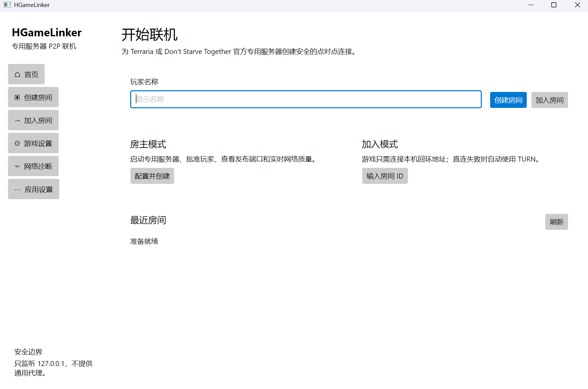Click the 配置并创建 button

click(x=152, y=176)
